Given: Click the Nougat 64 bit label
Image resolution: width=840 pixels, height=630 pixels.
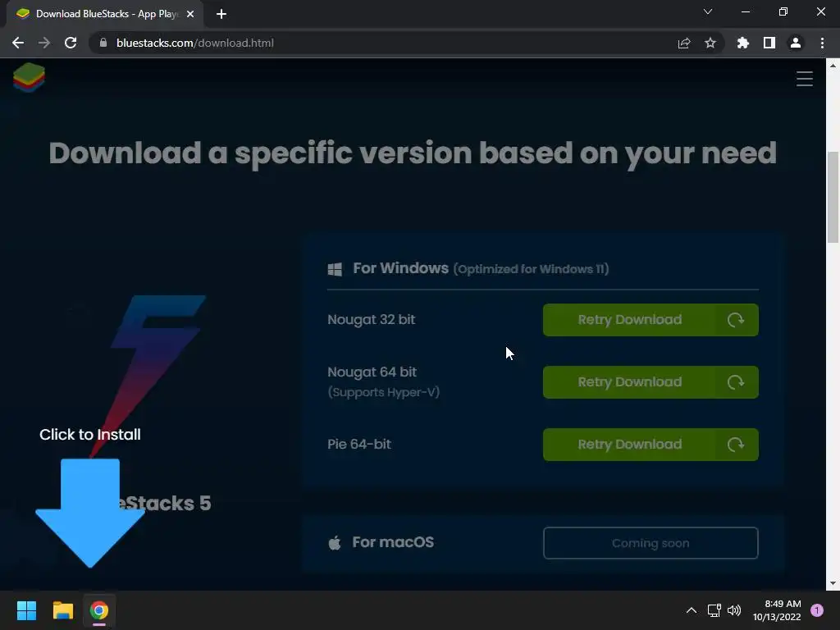Looking at the screenshot, I should [x=372, y=372].
